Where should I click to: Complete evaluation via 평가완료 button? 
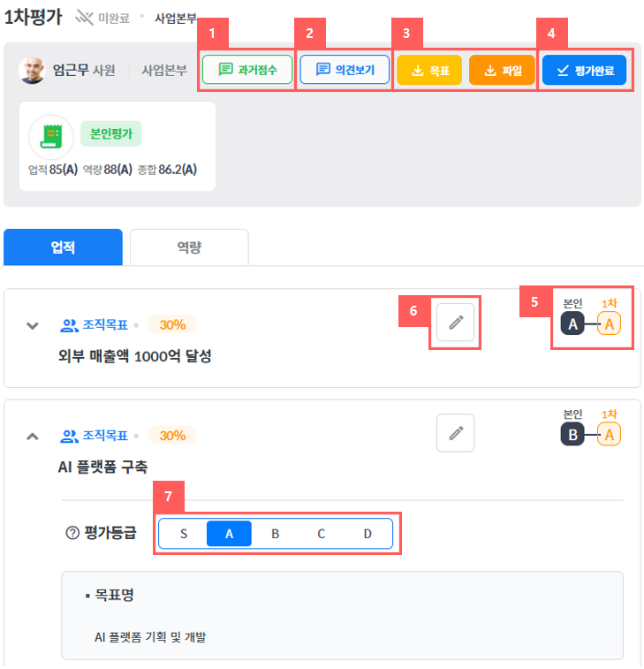point(584,70)
